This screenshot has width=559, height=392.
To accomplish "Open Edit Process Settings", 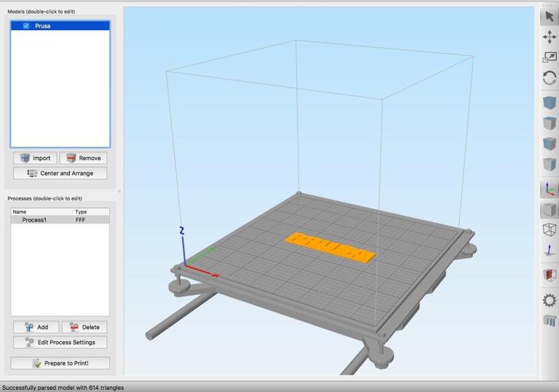I will pos(60,342).
